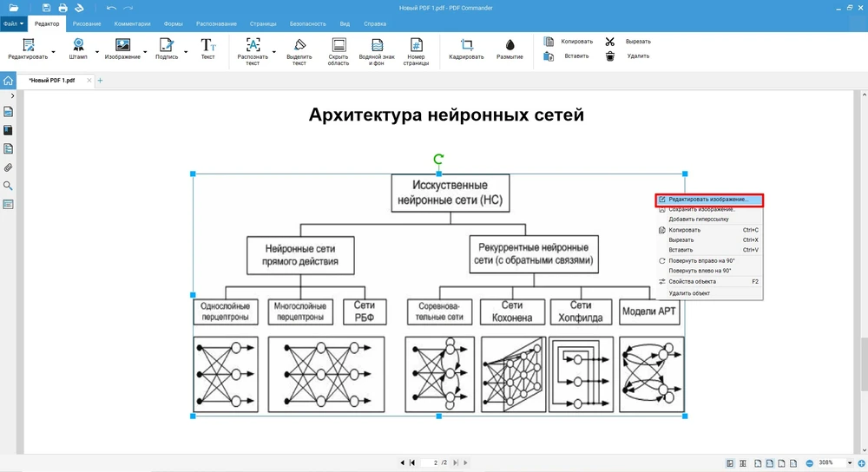Select Свойства объекта from context menu
Viewport: 868px width, 472px height.
(693, 281)
